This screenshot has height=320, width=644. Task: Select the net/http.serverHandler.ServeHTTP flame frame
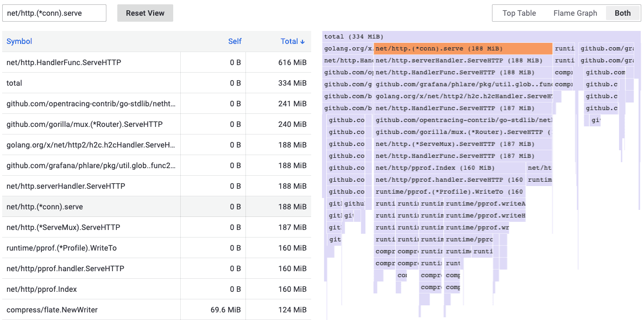point(462,60)
